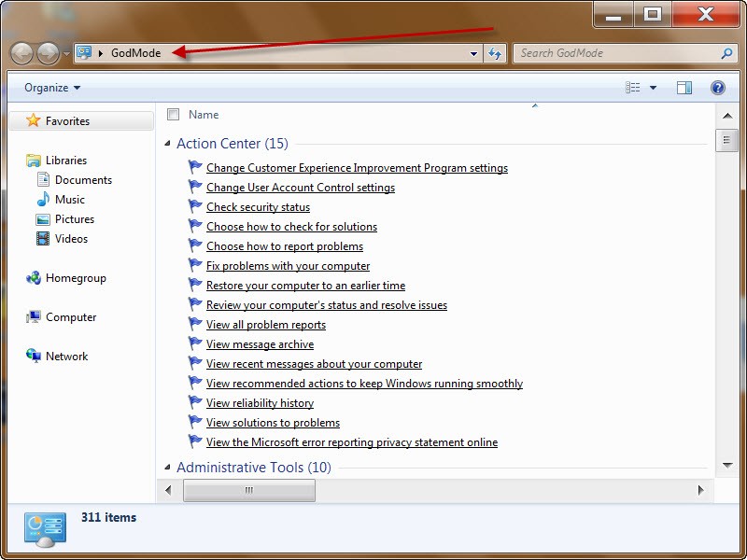The image size is (747, 560).
Task: Click the Back navigation arrow button
Action: coord(21,53)
